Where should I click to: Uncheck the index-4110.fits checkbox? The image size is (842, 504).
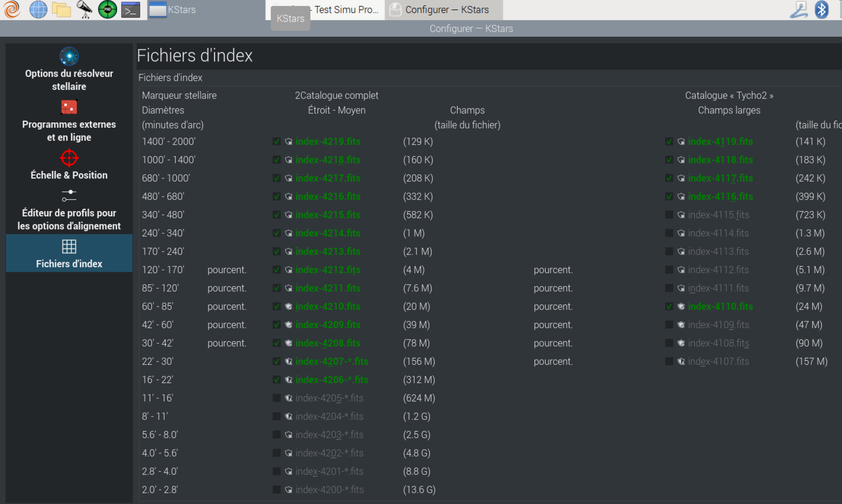pyautogui.click(x=669, y=307)
